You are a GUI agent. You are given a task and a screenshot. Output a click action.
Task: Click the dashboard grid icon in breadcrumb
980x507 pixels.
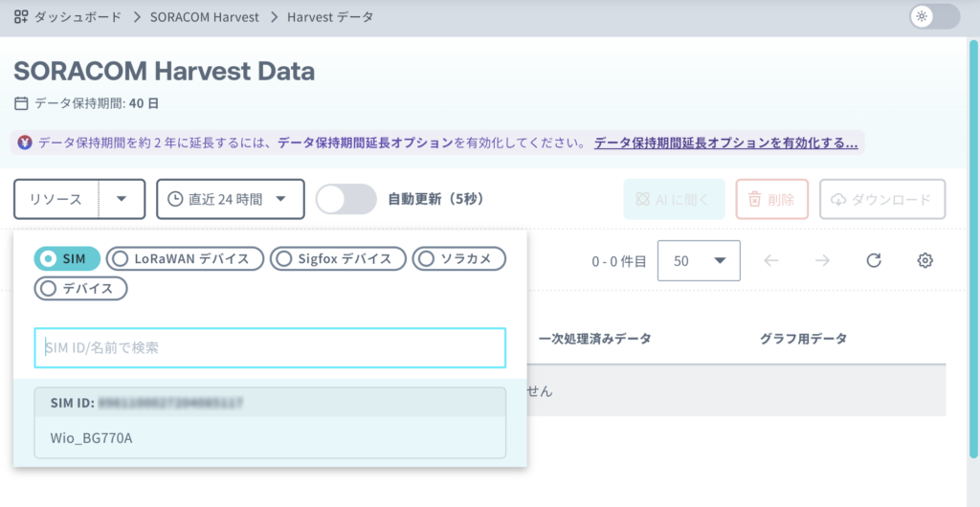[x=21, y=17]
